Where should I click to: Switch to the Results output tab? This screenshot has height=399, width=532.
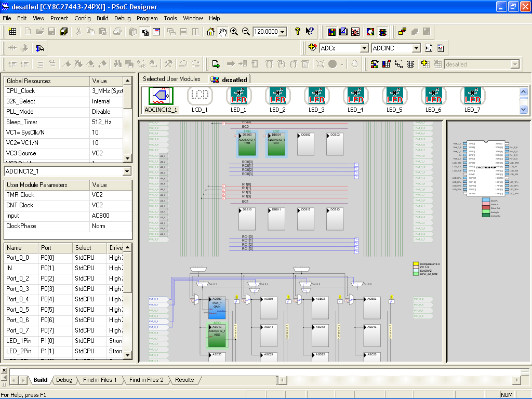tap(184, 380)
